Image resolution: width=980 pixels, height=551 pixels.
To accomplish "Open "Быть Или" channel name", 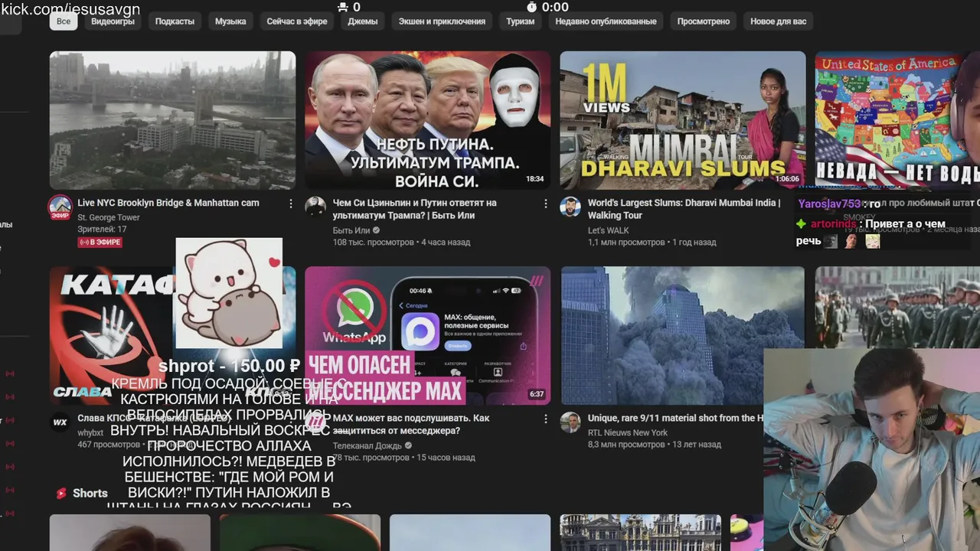I will coord(351,230).
